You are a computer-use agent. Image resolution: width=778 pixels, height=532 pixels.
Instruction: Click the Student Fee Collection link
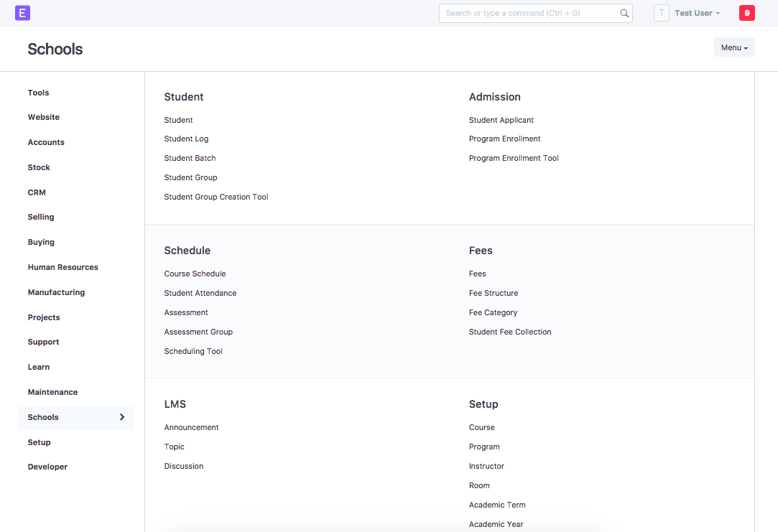(x=510, y=332)
